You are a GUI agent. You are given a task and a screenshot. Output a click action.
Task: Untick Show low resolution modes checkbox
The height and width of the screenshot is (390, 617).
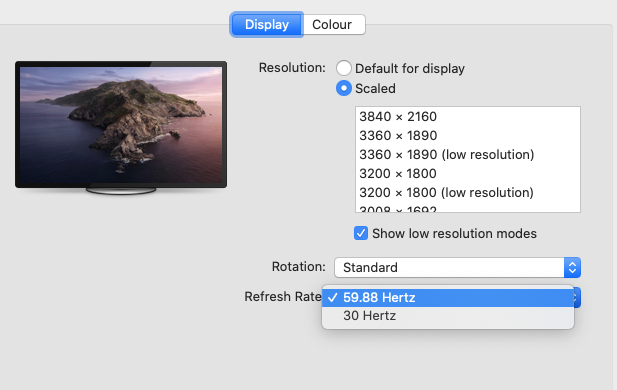point(360,233)
